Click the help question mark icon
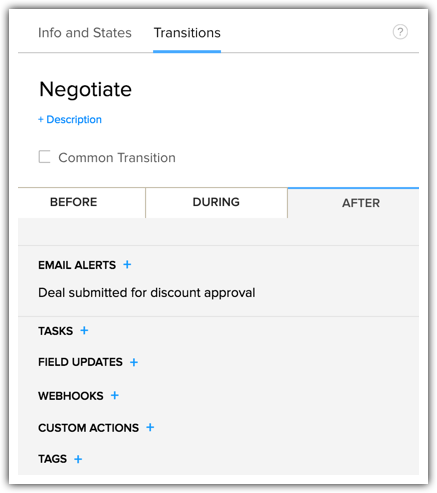This screenshot has height=493, width=437. pos(400,32)
